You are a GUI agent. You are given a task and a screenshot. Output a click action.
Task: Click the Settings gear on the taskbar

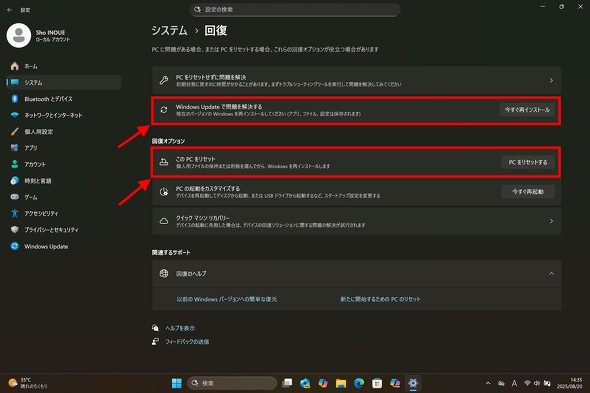click(413, 383)
